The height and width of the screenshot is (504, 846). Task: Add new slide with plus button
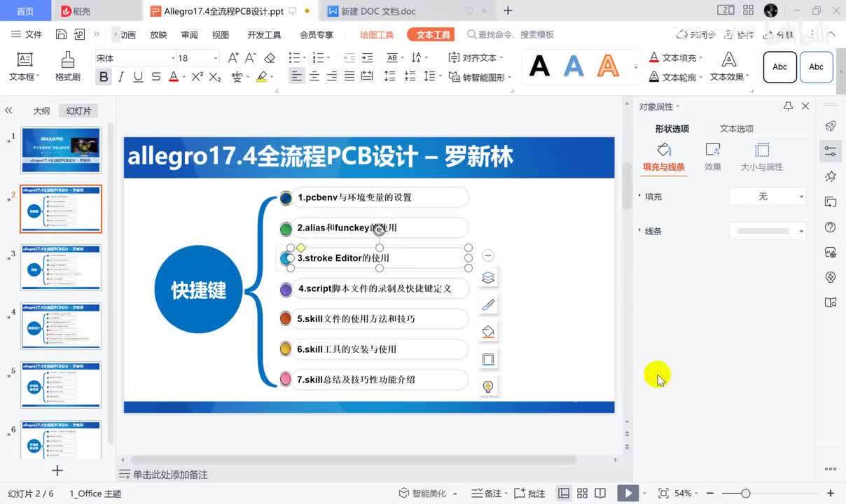coord(57,470)
